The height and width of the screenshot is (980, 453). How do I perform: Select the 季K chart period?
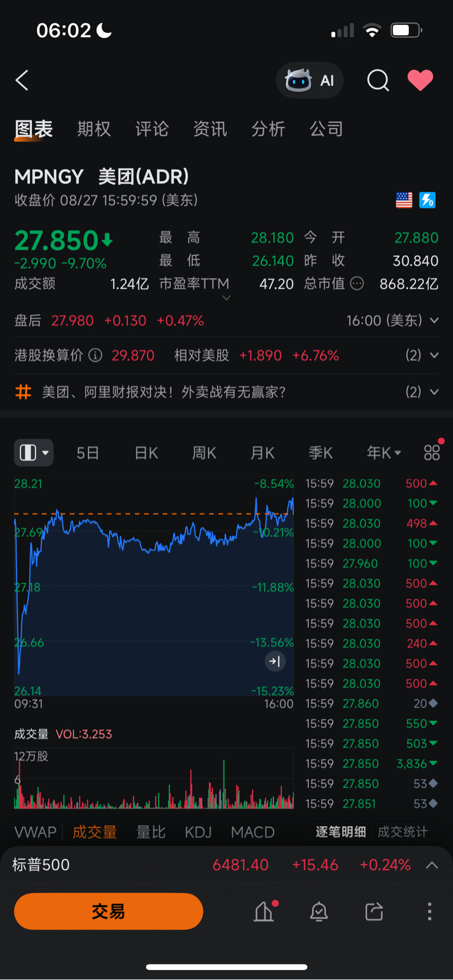tap(321, 453)
